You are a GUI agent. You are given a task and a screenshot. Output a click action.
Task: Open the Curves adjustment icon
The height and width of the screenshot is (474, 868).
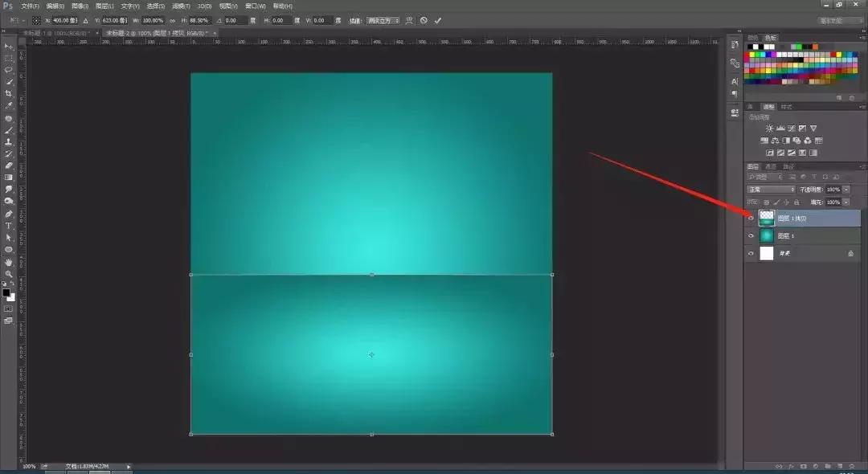coord(790,128)
